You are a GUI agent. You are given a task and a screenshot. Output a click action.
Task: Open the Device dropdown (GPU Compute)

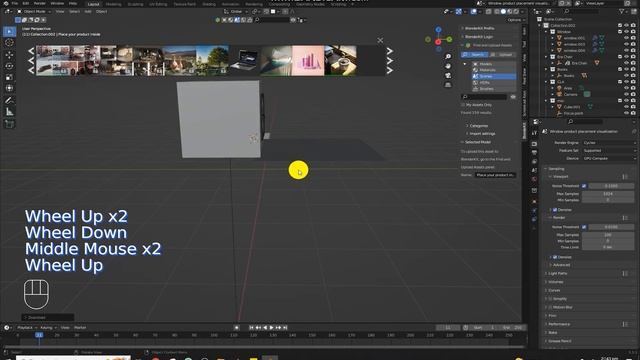click(x=609, y=158)
